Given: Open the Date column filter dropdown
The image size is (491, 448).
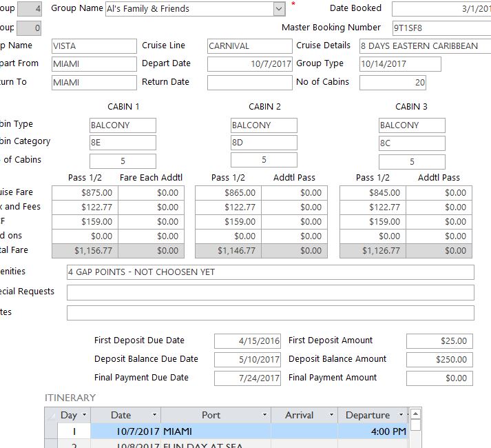Looking at the screenshot, I should (x=154, y=415).
